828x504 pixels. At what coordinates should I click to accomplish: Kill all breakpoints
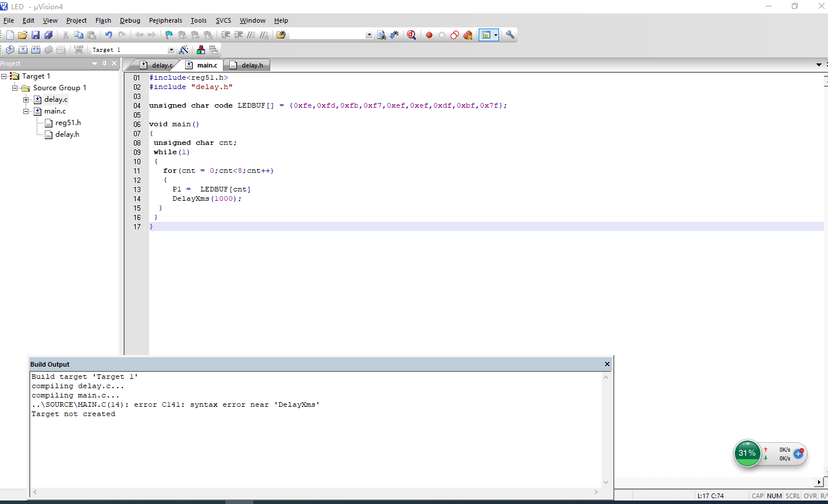(x=468, y=35)
